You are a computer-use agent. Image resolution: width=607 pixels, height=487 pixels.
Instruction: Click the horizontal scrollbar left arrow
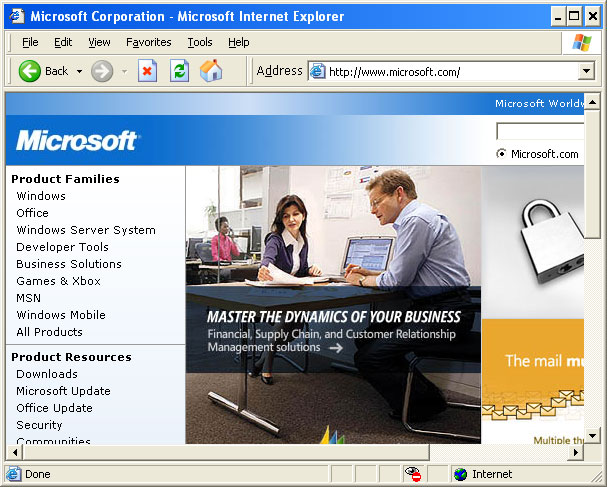tap(15, 452)
